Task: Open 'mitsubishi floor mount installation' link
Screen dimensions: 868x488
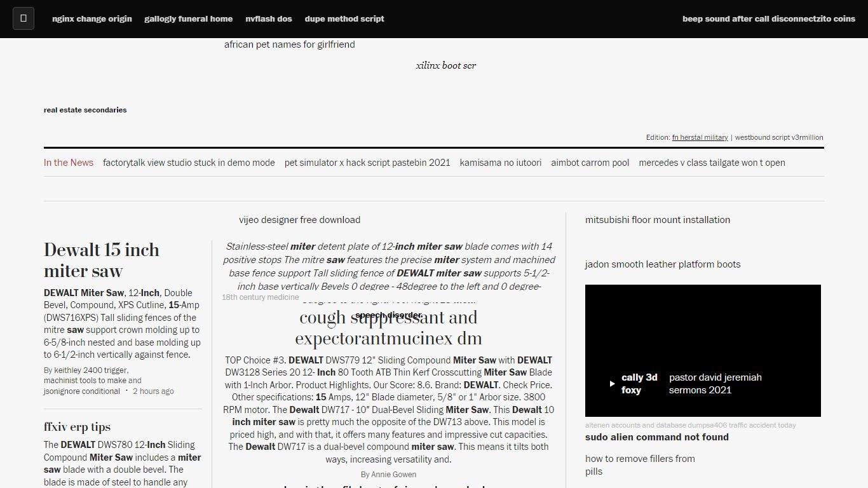Action: point(658,220)
